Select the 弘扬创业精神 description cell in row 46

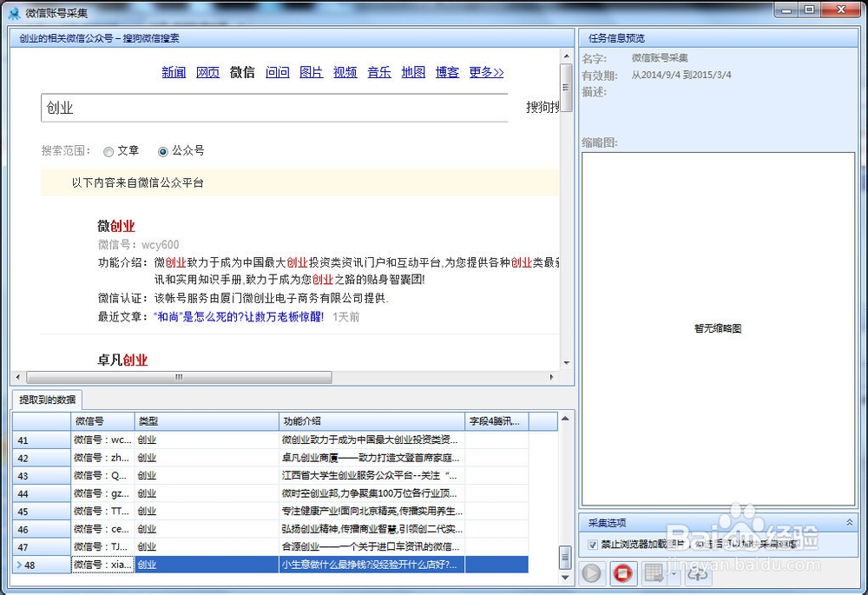coord(372,529)
